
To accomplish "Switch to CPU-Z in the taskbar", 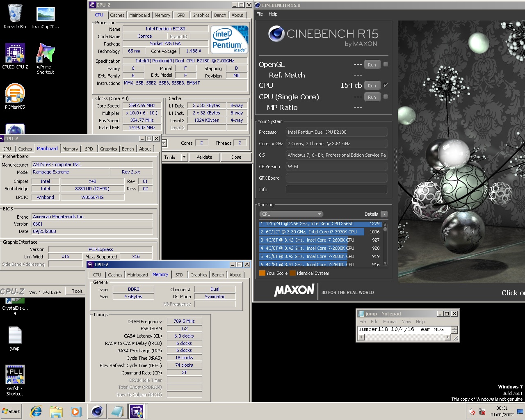I will tap(137, 411).
